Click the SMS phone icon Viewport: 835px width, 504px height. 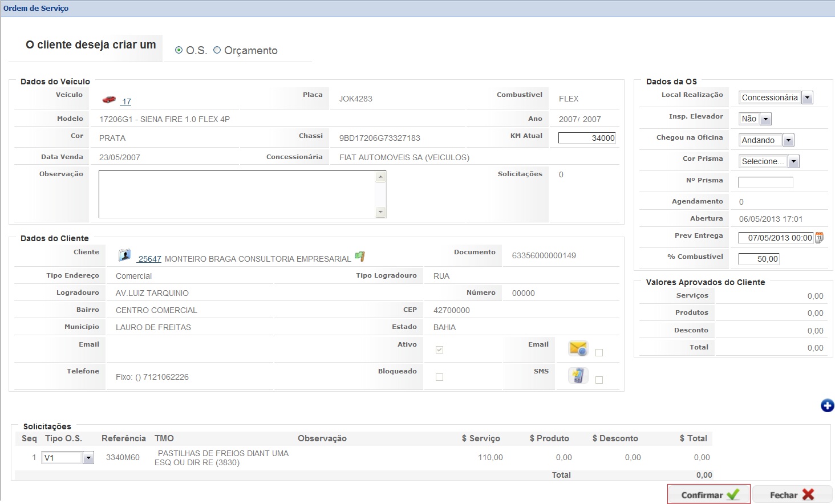pos(578,375)
